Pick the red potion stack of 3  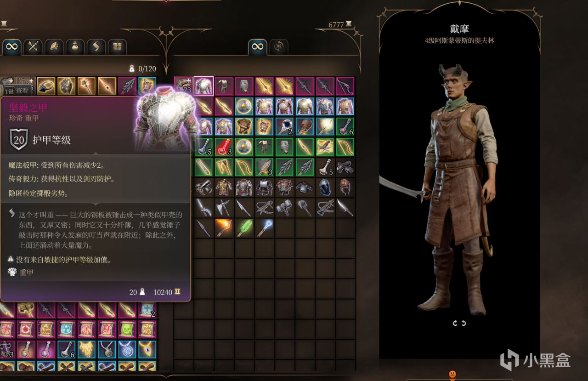[224, 147]
